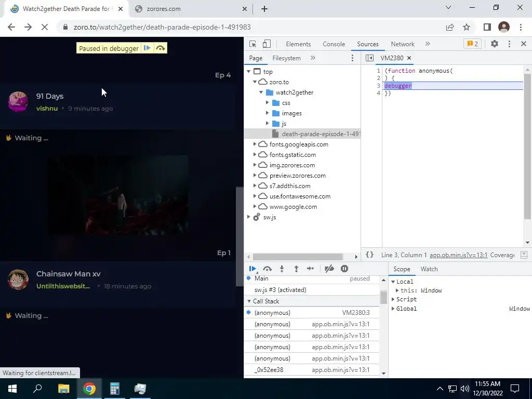Select the sw.js #3 (activated) thread
This screenshot has height=399, width=532.
pyautogui.click(x=312, y=290)
